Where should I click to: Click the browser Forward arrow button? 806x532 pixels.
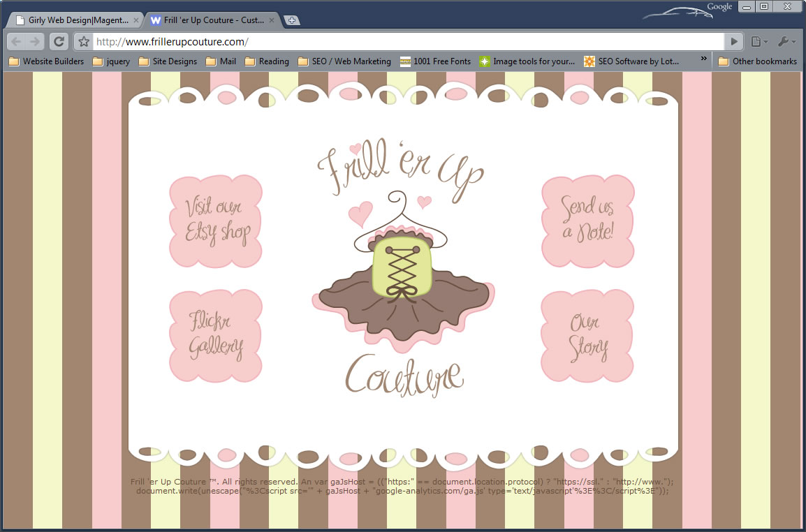[36, 42]
